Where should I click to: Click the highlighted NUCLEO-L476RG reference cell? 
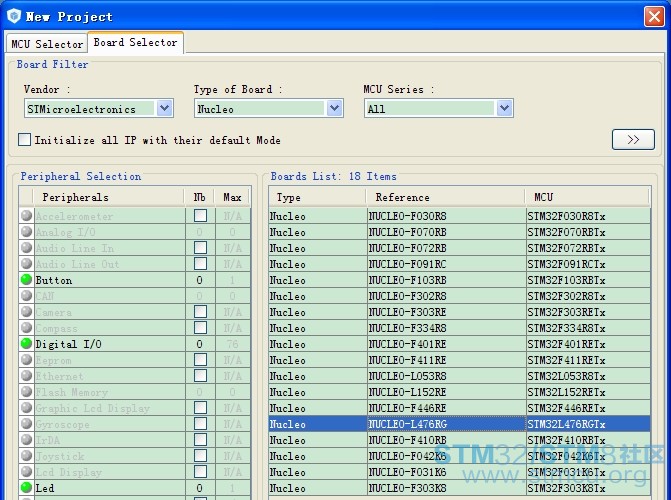click(446, 424)
